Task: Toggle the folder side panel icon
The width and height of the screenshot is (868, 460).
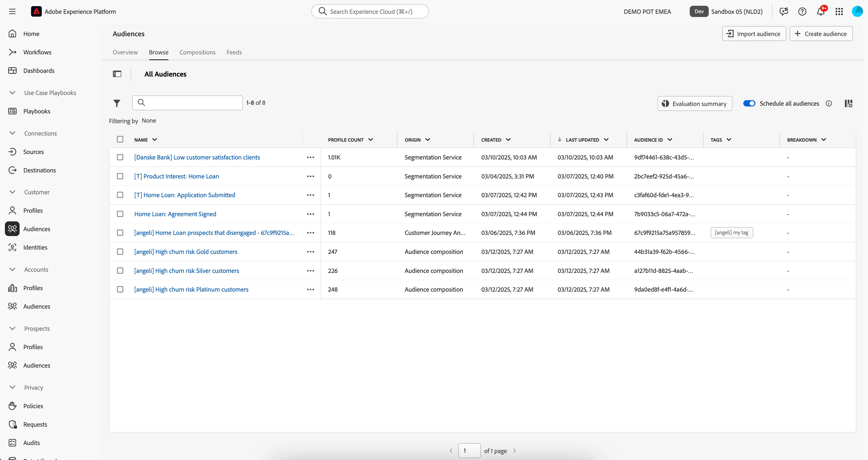Action: [117, 74]
